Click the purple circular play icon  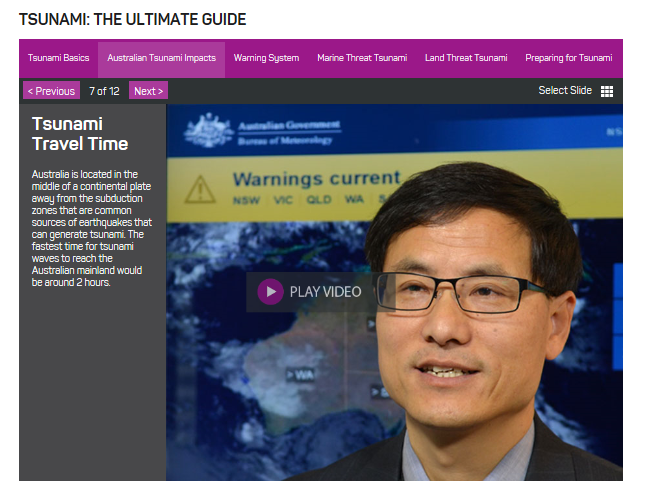pos(270,292)
